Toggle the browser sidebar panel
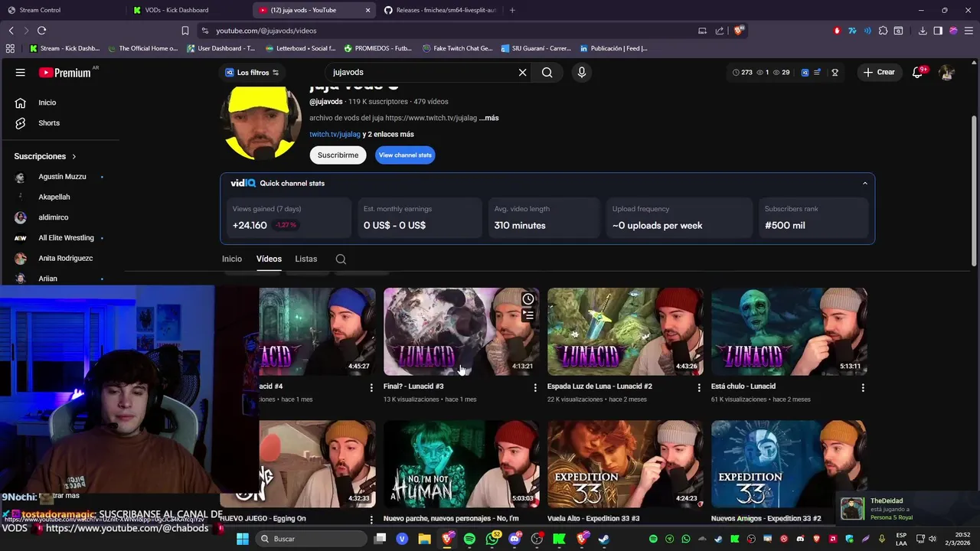Screen dimensions: 980x551 (938, 31)
